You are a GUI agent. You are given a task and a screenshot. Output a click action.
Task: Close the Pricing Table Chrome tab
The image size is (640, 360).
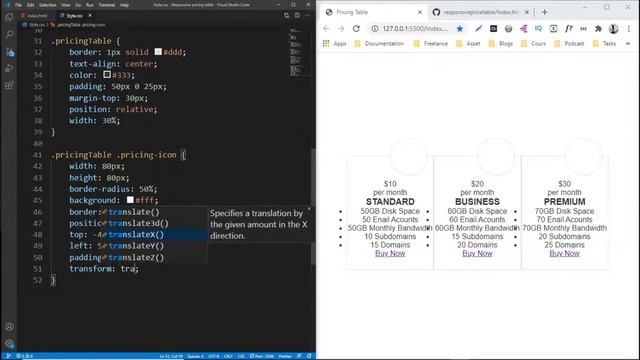[420, 12]
